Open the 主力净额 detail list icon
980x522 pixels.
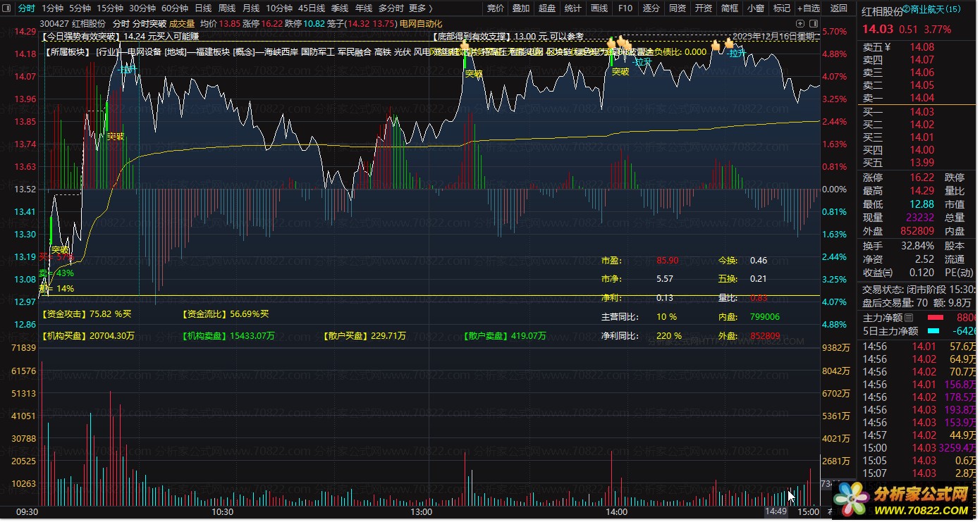coord(909,318)
